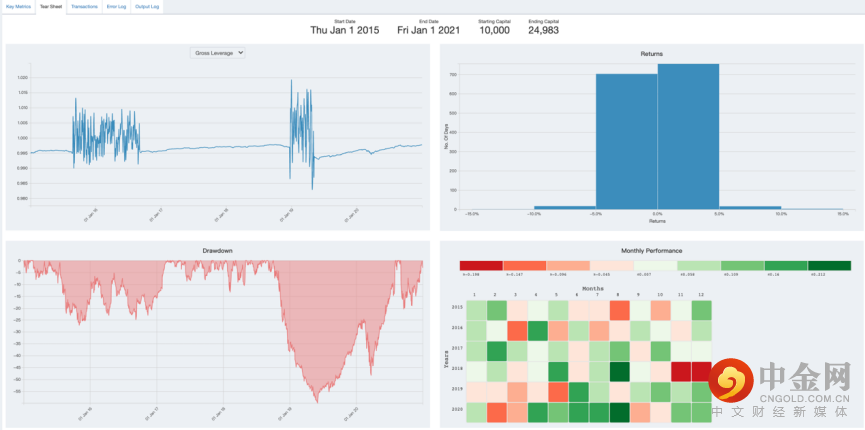Click the CNGOLD logo watermark icon
Viewport: 865px width, 430px height.
point(731,380)
